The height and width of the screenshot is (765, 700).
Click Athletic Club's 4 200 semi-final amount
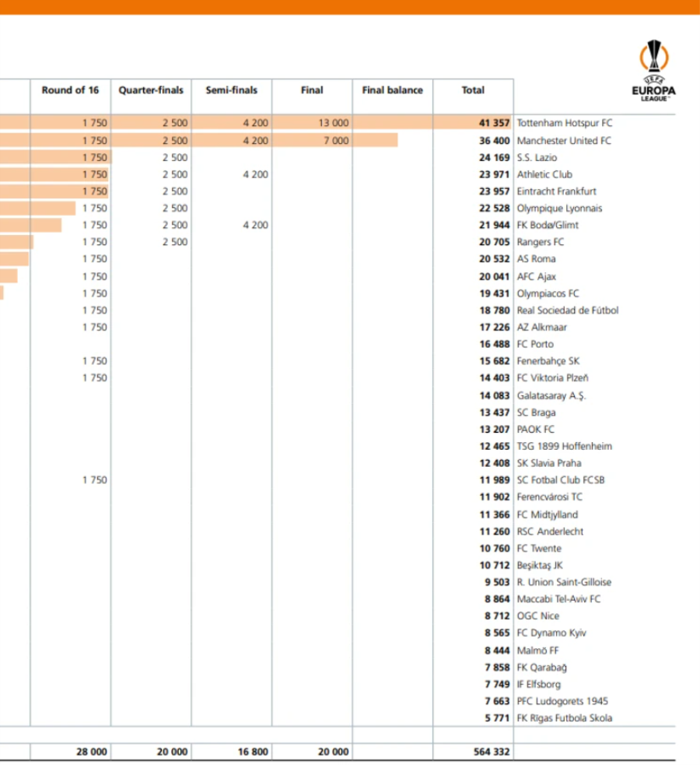255,175
